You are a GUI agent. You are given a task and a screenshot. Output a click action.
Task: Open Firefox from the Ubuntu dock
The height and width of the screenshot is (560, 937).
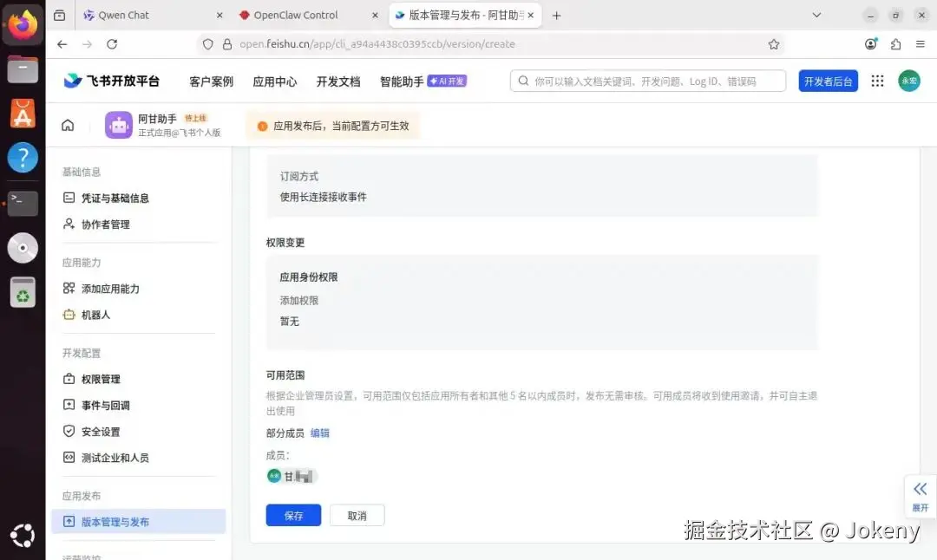point(23,24)
